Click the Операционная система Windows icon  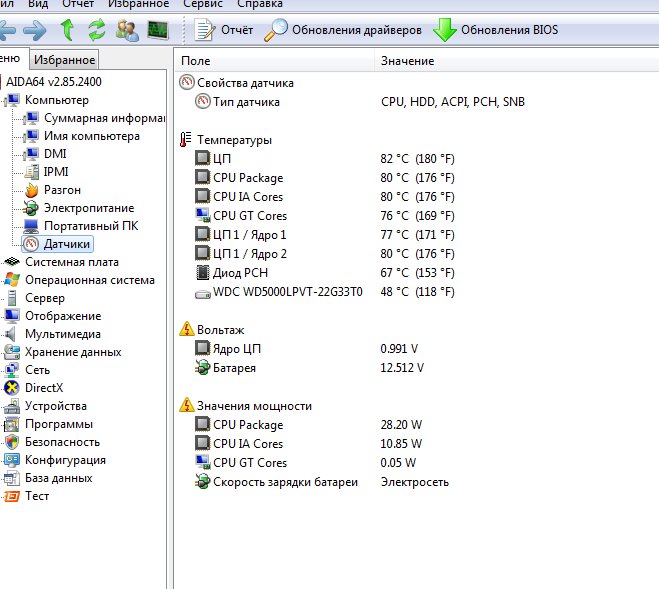coord(12,280)
